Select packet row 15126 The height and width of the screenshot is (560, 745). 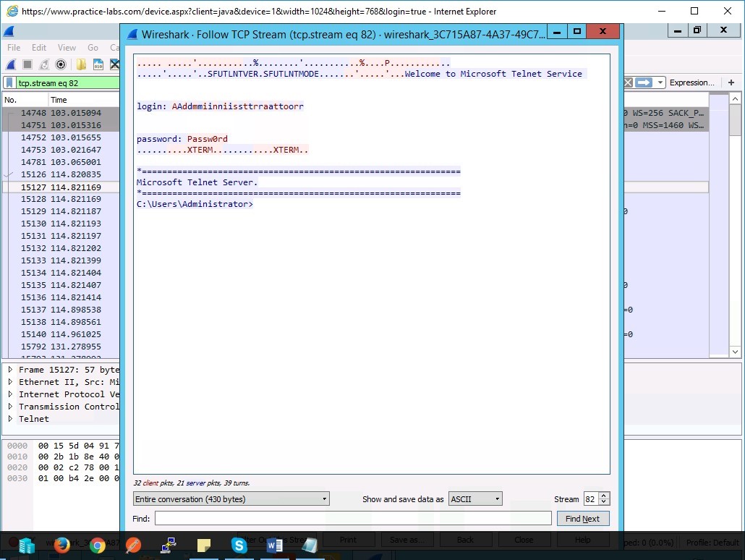pyautogui.click(x=61, y=174)
